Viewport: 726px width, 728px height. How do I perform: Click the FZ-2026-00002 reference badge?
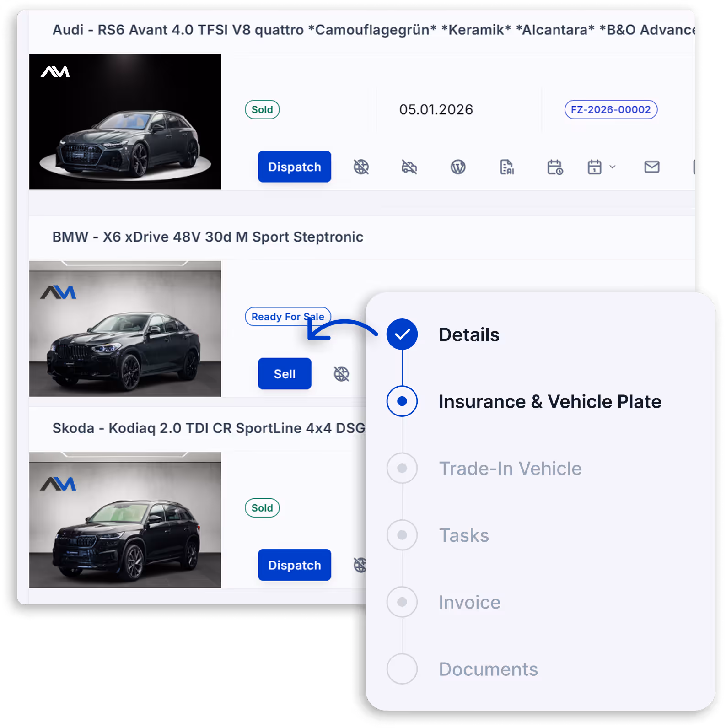click(611, 109)
